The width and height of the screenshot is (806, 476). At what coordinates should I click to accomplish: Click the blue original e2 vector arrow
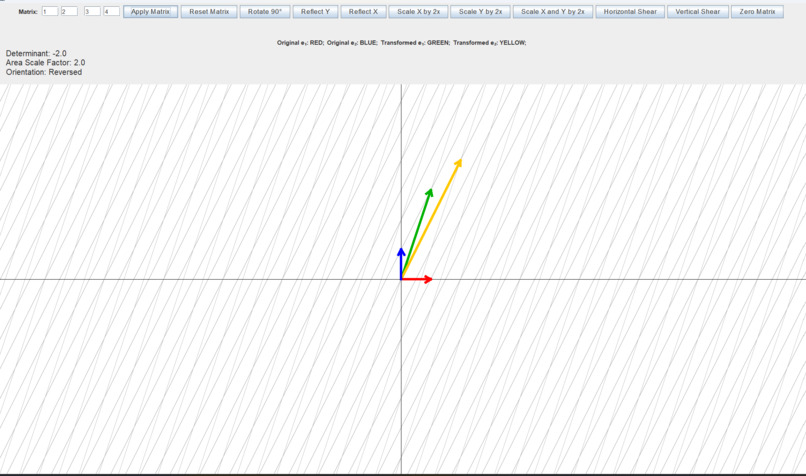pyautogui.click(x=401, y=264)
